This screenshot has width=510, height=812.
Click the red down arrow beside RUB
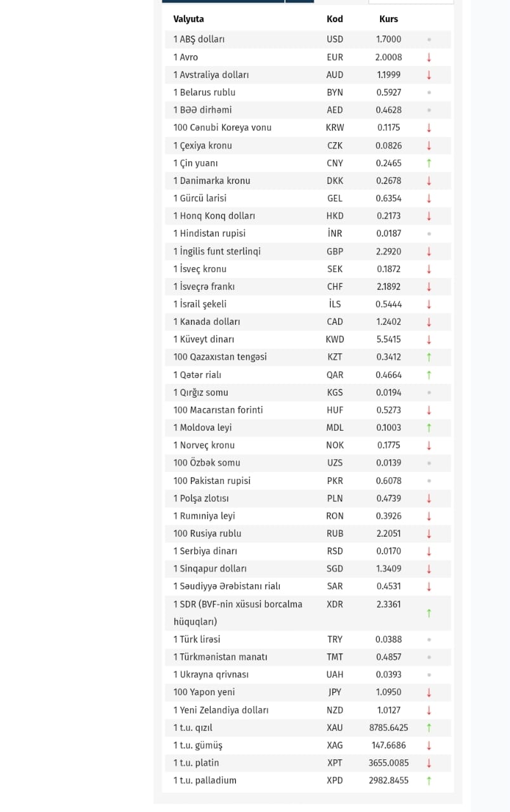pyautogui.click(x=429, y=534)
